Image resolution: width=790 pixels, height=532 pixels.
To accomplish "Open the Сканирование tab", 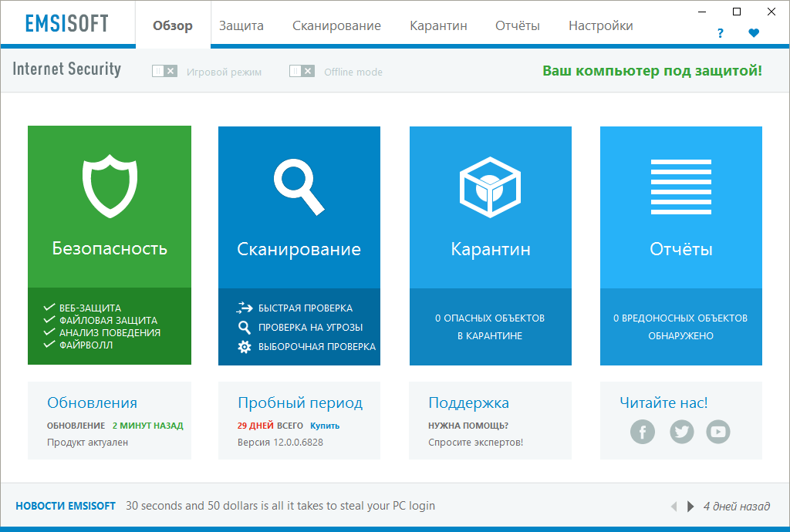I will click(x=336, y=25).
